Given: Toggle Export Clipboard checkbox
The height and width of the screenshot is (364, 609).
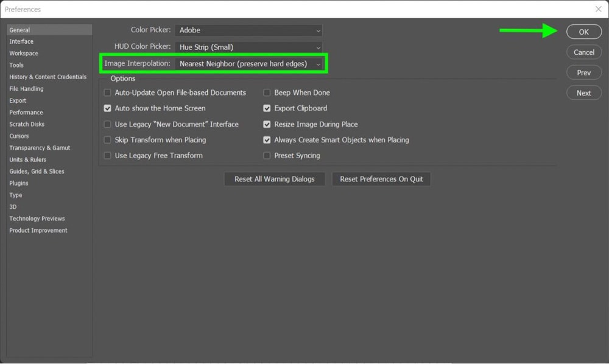Looking at the screenshot, I should (x=267, y=108).
